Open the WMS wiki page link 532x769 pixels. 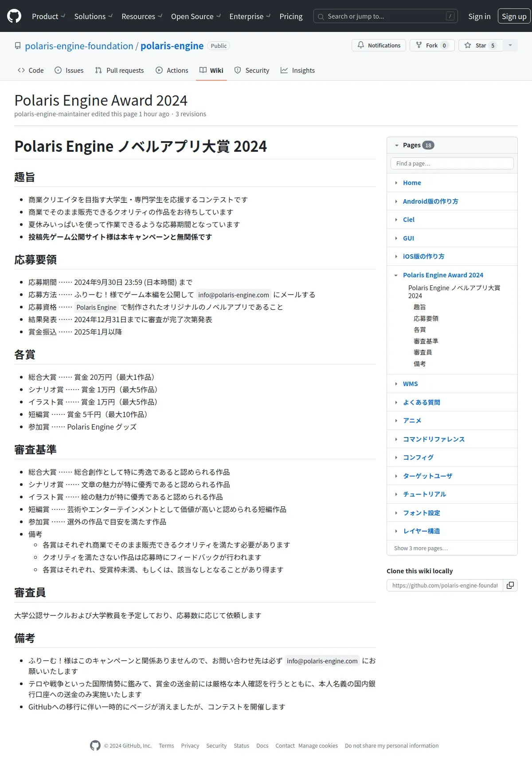click(x=410, y=384)
